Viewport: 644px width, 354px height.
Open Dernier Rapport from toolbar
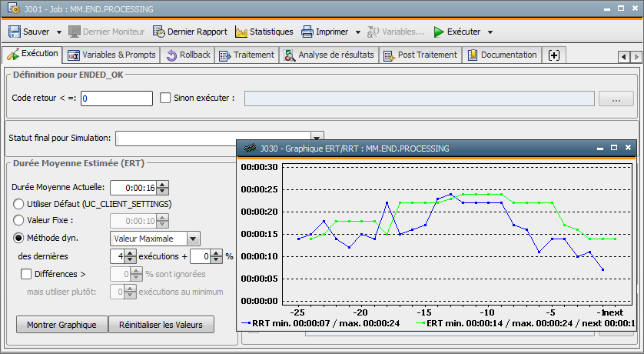pyautogui.click(x=189, y=32)
